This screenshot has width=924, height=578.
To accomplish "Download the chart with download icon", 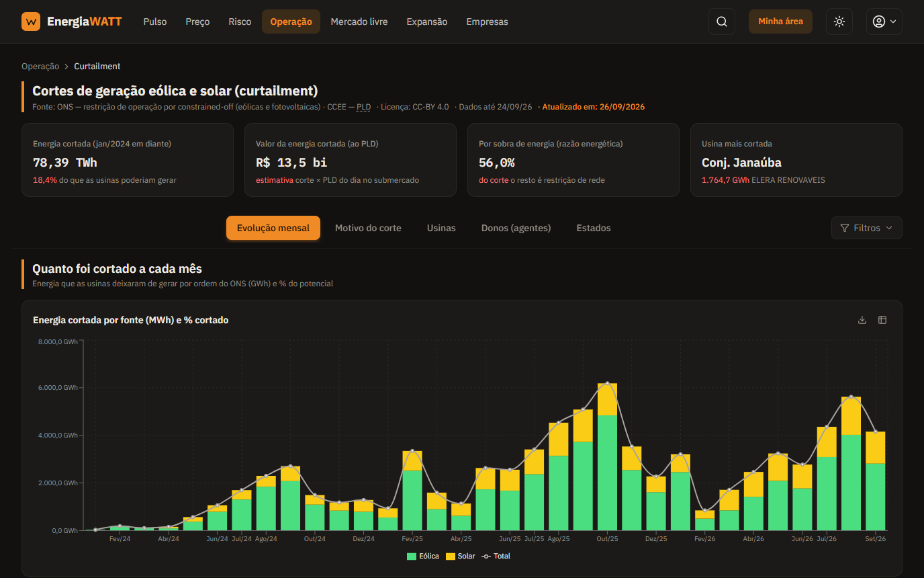I will [862, 320].
